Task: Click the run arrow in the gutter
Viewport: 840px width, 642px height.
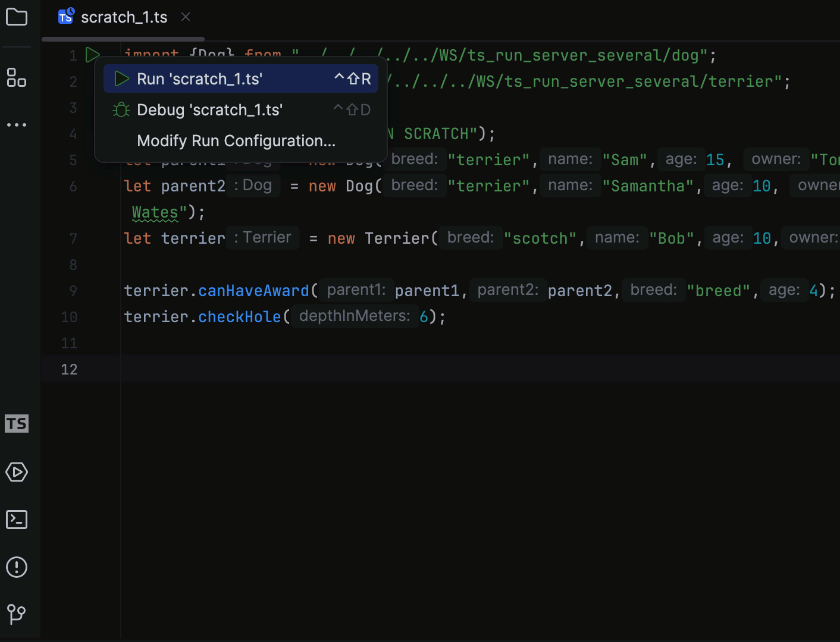Action: click(x=92, y=55)
